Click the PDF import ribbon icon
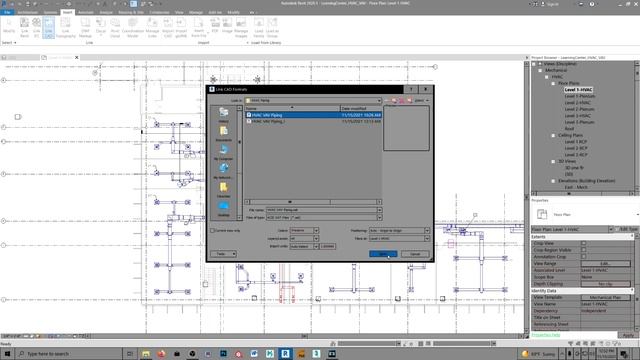The image size is (640, 360). click(x=215, y=25)
